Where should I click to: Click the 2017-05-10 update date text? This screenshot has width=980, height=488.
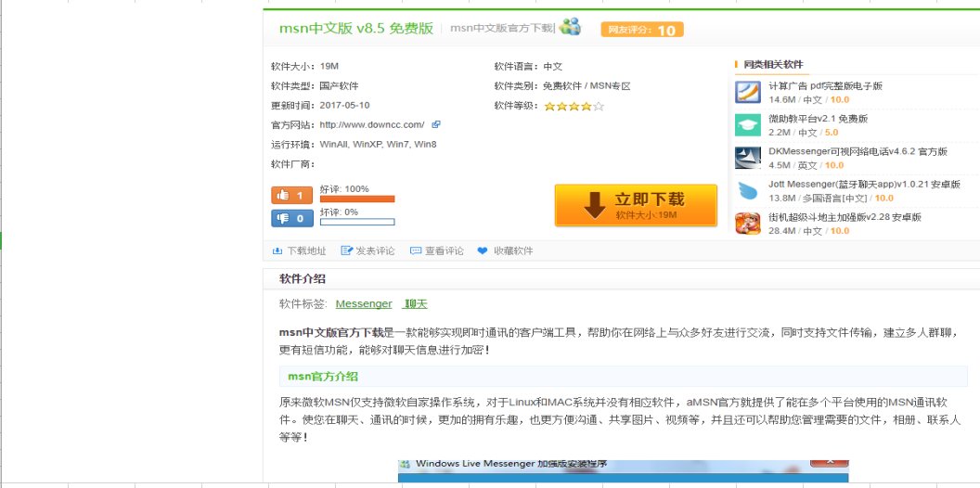point(344,106)
